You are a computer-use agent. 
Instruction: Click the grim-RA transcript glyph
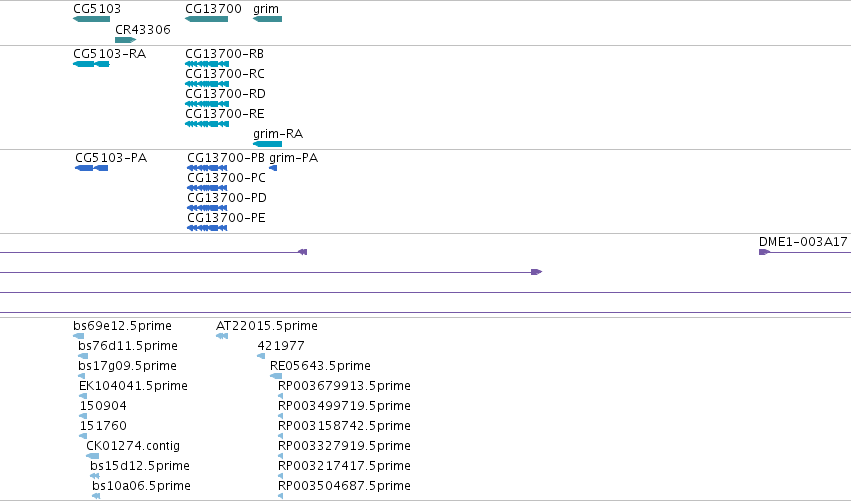point(268,144)
